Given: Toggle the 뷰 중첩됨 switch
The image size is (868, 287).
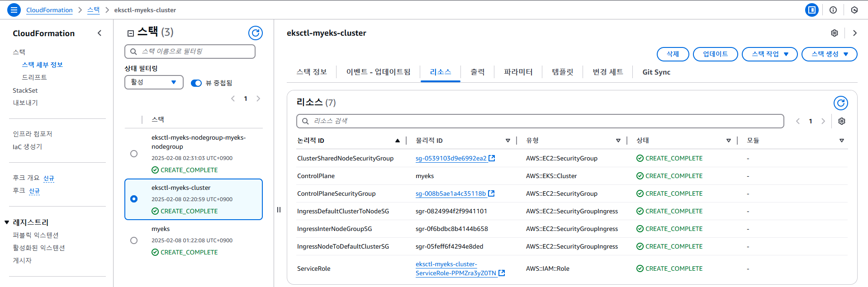Looking at the screenshot, I should (x=196, y=83).
